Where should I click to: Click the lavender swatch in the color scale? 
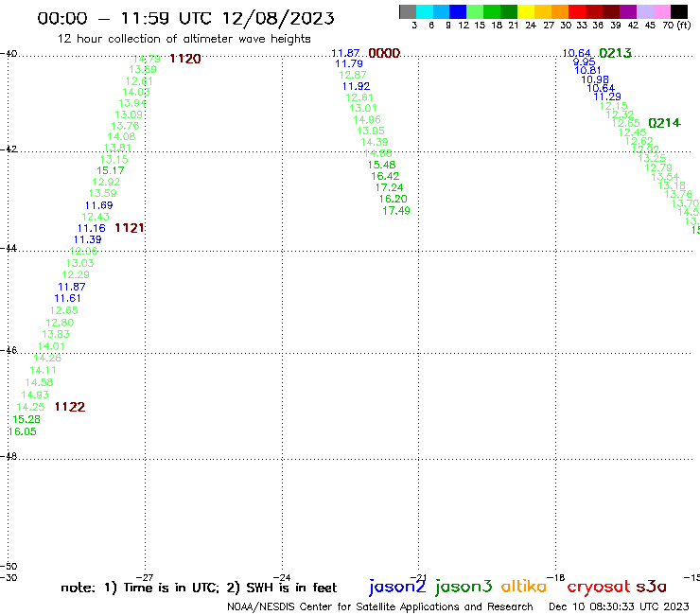(644, 11)
